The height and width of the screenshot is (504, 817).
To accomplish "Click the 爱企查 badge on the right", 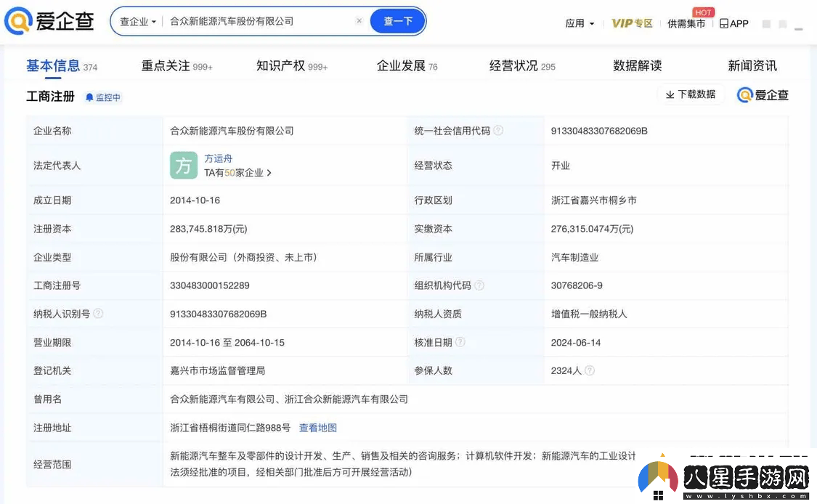I will point(762,94).
